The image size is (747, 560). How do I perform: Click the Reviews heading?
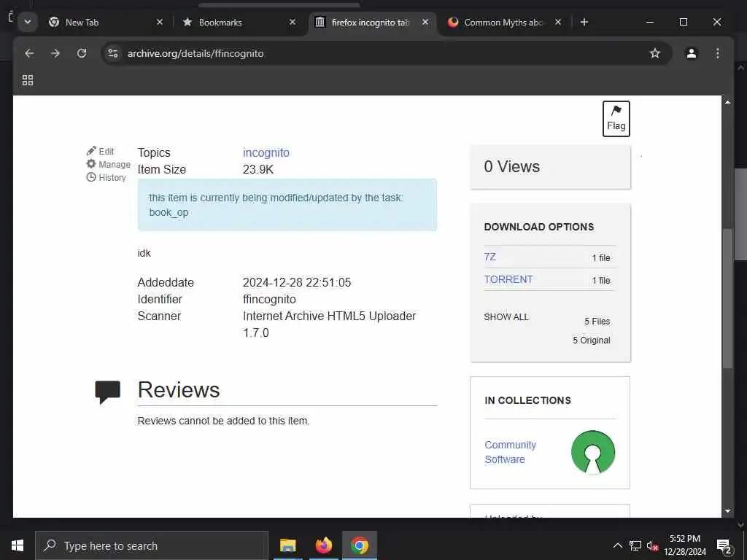[179, 389]
